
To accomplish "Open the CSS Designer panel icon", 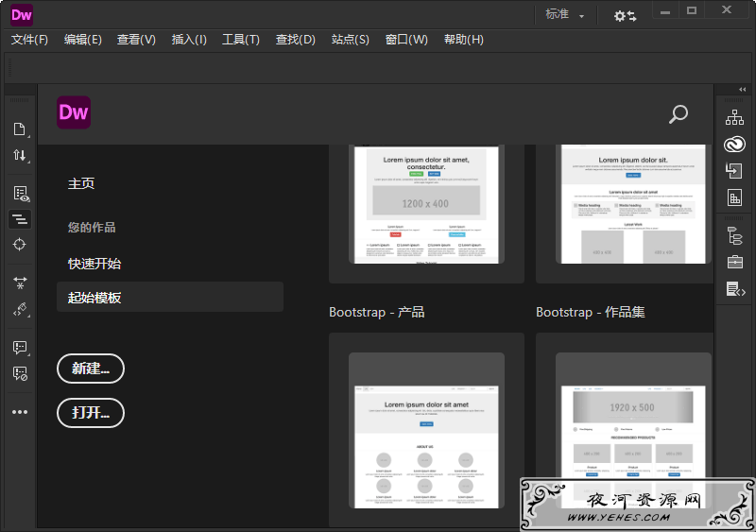I will (734, 197).
